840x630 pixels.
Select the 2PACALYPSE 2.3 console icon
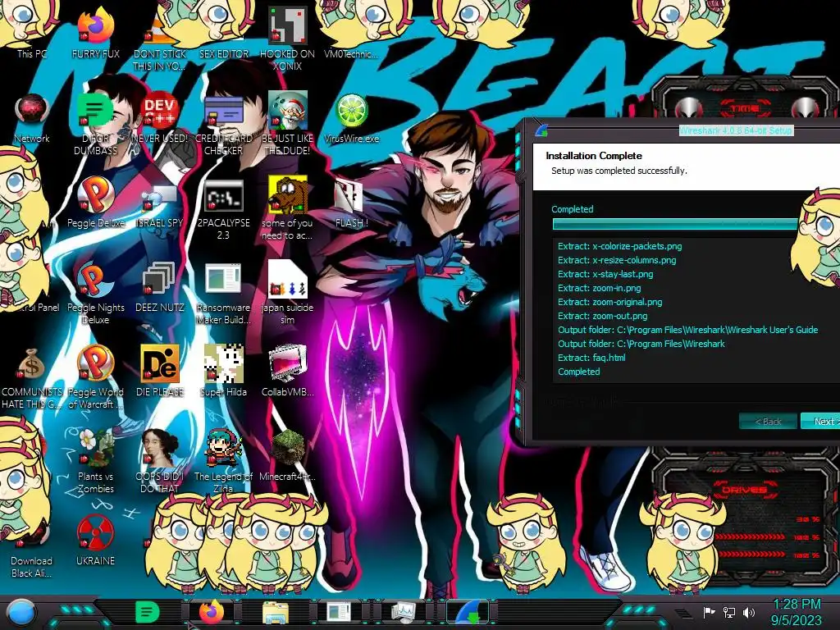pos(223,209)
